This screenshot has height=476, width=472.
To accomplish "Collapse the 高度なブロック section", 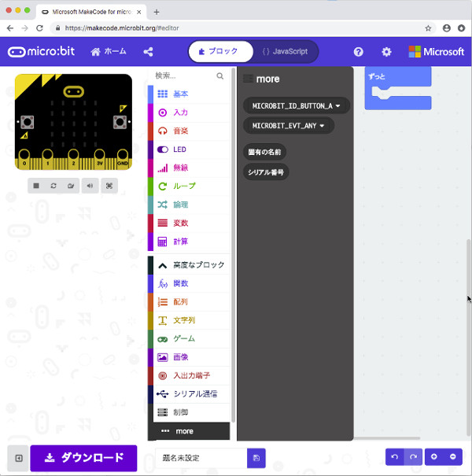I will [190, 265].
